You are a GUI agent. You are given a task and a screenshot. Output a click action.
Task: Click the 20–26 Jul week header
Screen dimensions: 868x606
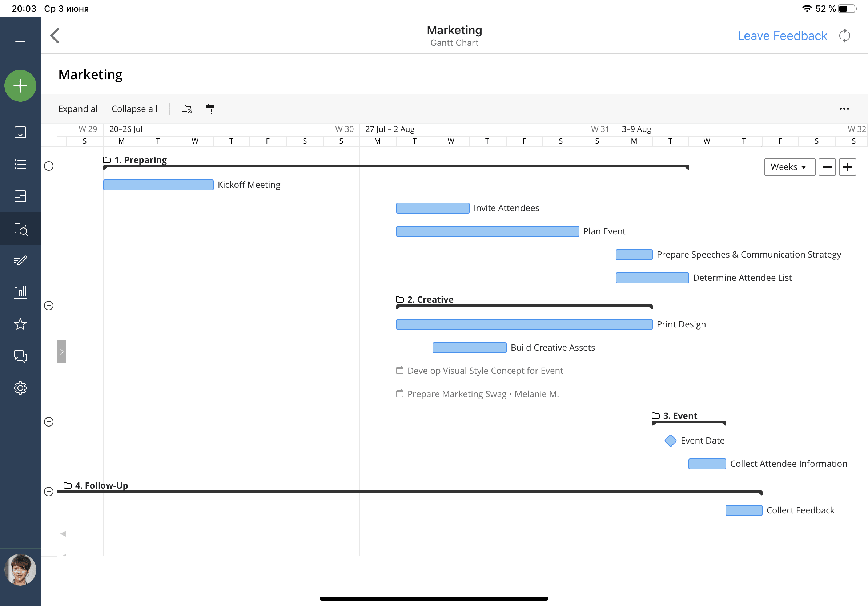[126, 129]
